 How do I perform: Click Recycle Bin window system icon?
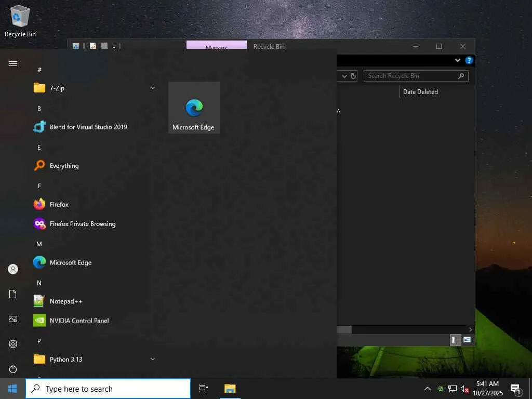pyautogui.click(x=76, y=46)
